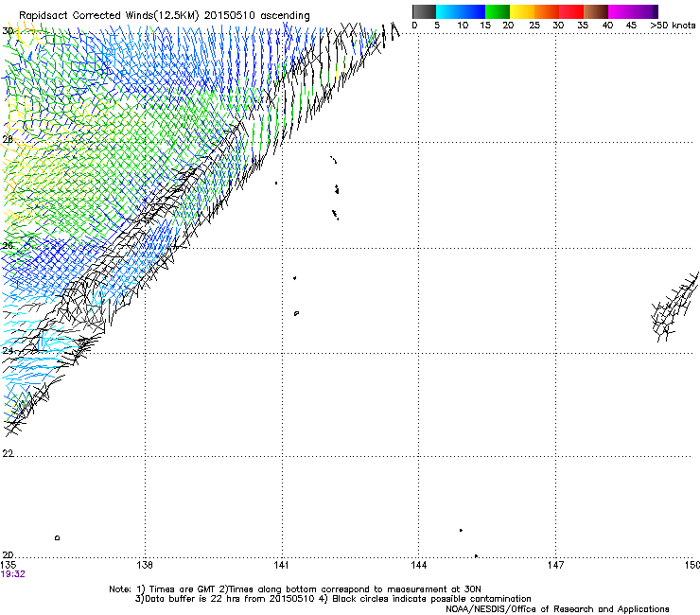Select the yellow 20-25 knots color band
This screenshot has width=700, height=615.
[522, 11]
